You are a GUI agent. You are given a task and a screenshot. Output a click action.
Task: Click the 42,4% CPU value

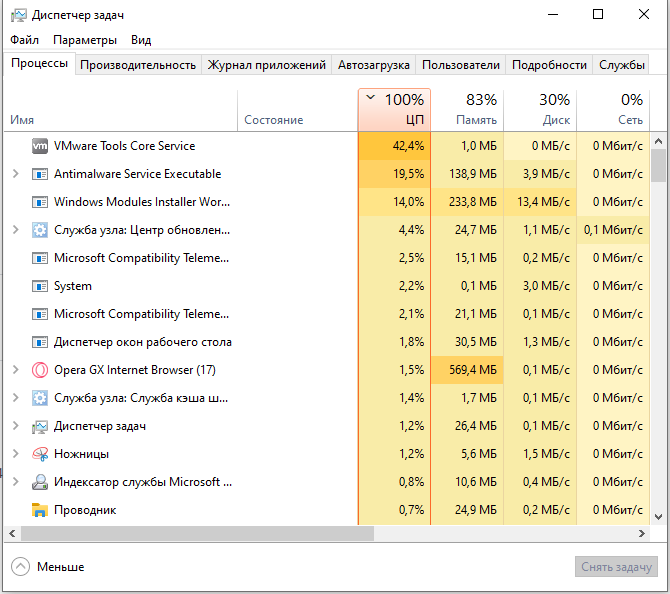(x=408, y=146)
